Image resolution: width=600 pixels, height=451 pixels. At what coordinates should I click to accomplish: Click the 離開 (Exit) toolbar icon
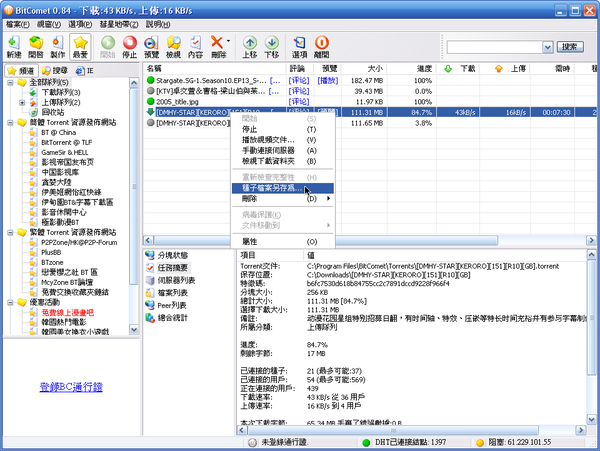tap(321, 47)
